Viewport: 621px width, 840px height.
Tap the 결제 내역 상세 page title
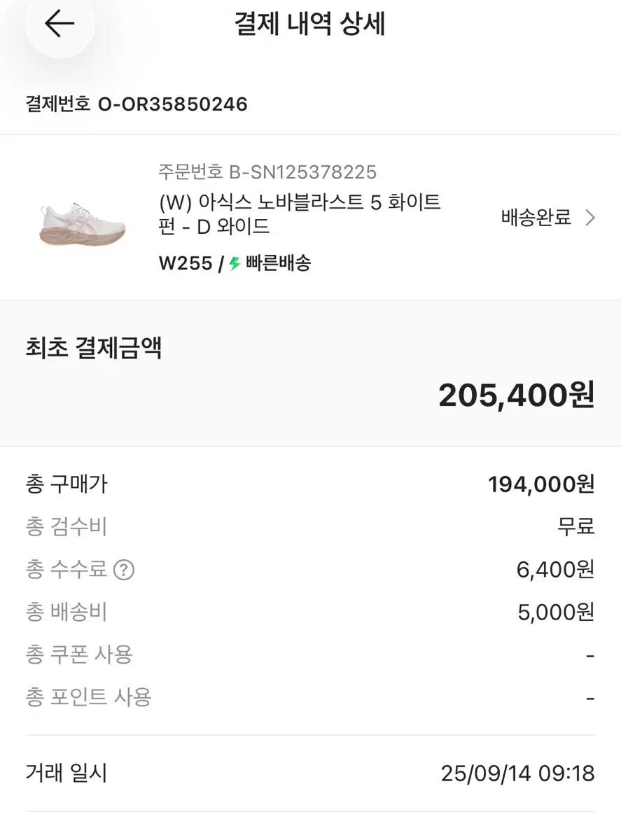point(310,24)
